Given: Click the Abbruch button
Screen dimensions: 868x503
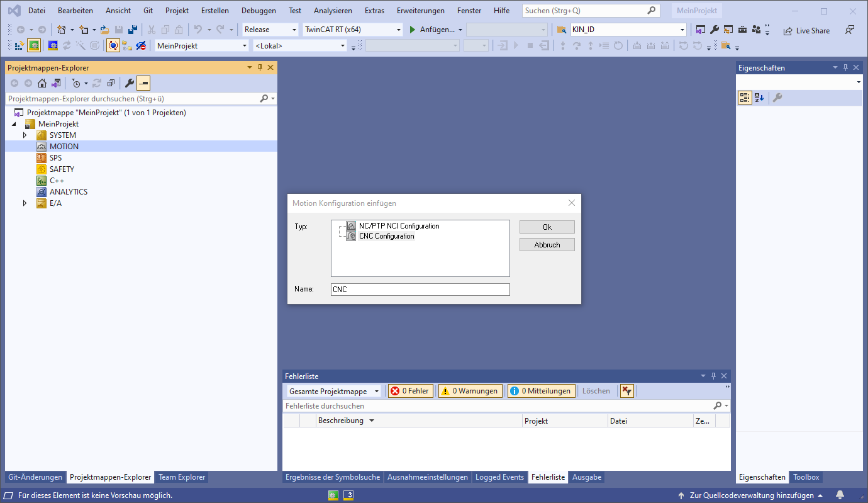Looking at the screenshot, I should click(547, 245).
